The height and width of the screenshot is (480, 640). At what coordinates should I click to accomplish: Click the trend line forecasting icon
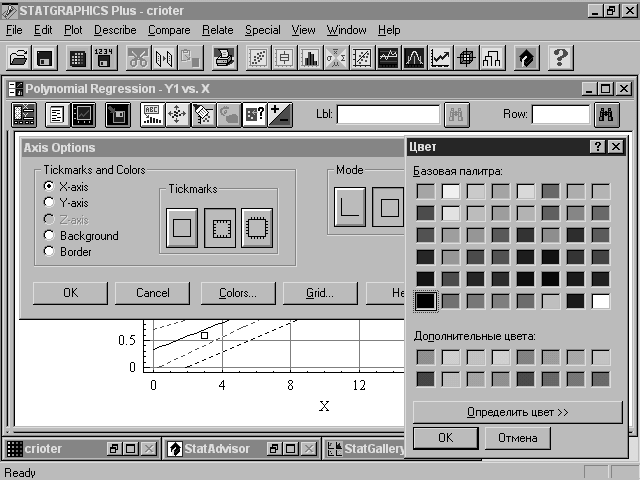click(440, 58)
